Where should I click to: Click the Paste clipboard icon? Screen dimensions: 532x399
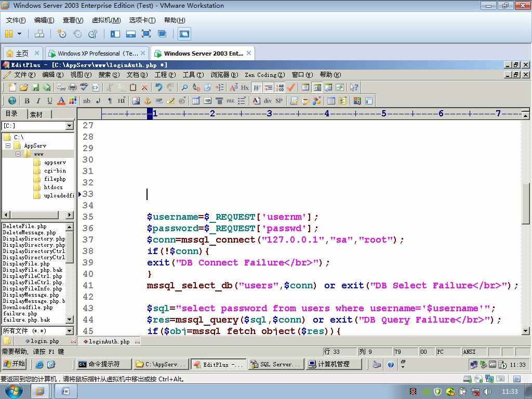click(x=133, y=87)
